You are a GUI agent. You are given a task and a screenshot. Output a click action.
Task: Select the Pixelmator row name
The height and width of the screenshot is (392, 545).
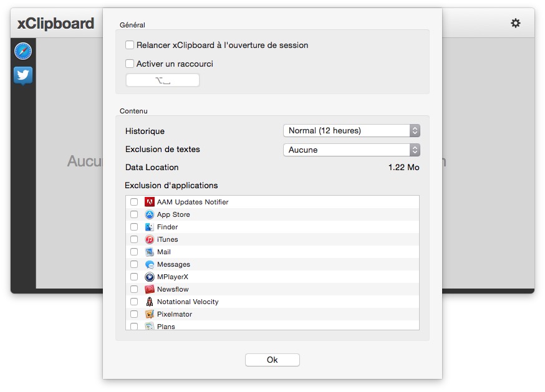tap(175, 314)
